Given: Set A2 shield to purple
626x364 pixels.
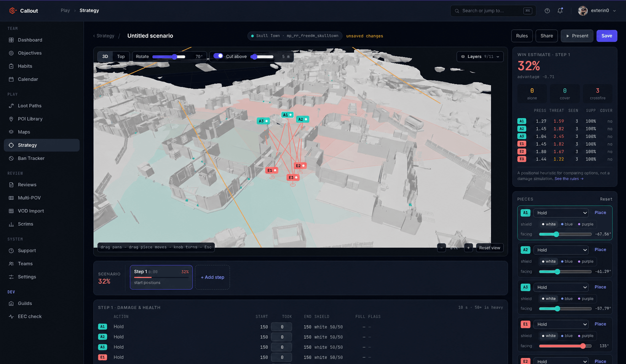Looking at the screenshot, I should pos(586,261).
